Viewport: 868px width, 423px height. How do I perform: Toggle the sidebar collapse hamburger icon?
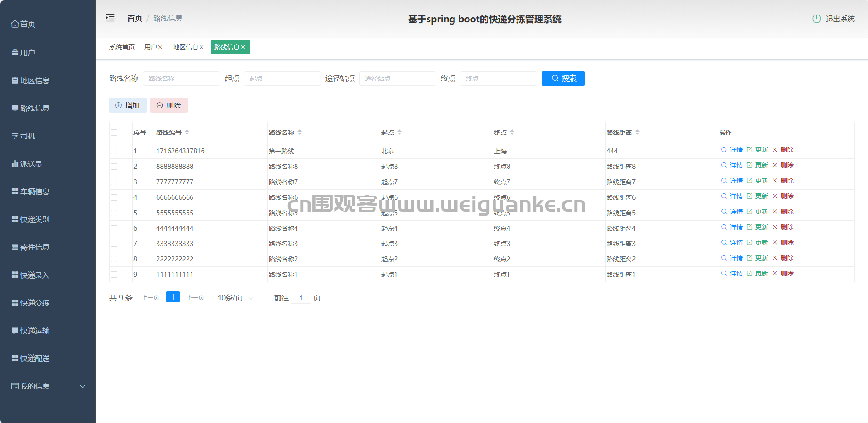coord(110,18)
